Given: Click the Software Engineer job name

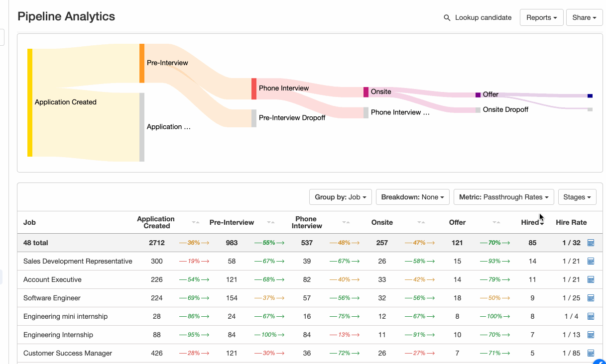Looking at the screenshot, I should tap(52, 298).
